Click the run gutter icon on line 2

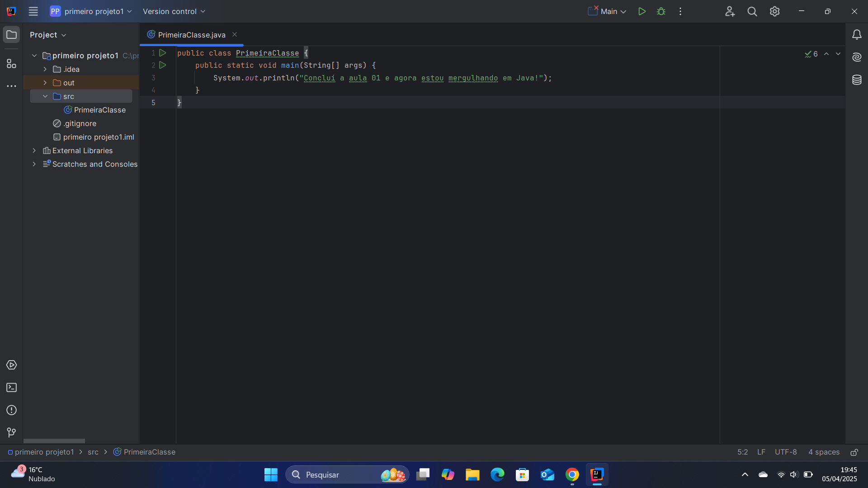163,65
